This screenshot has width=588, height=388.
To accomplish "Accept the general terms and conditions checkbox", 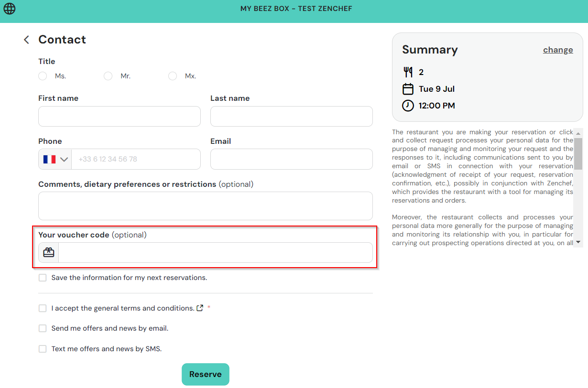I will tap(43, 308).
